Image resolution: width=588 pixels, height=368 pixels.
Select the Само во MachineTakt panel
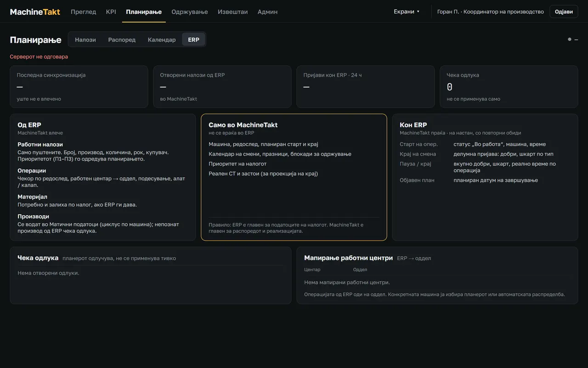(294, 177)
